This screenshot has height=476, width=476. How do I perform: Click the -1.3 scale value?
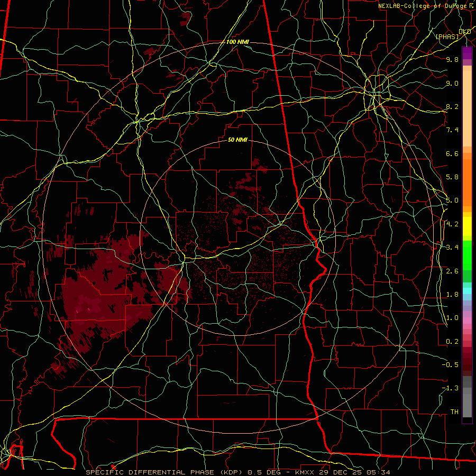coord(450,388)
